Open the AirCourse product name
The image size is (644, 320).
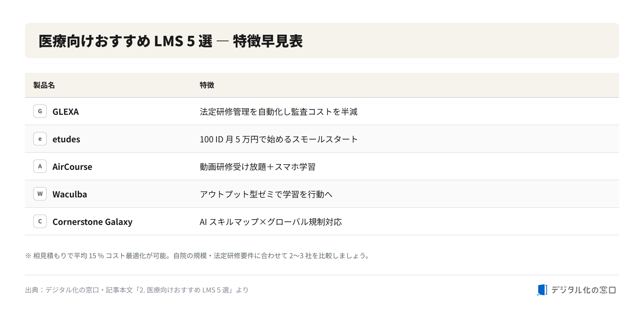tap(72, 167)
